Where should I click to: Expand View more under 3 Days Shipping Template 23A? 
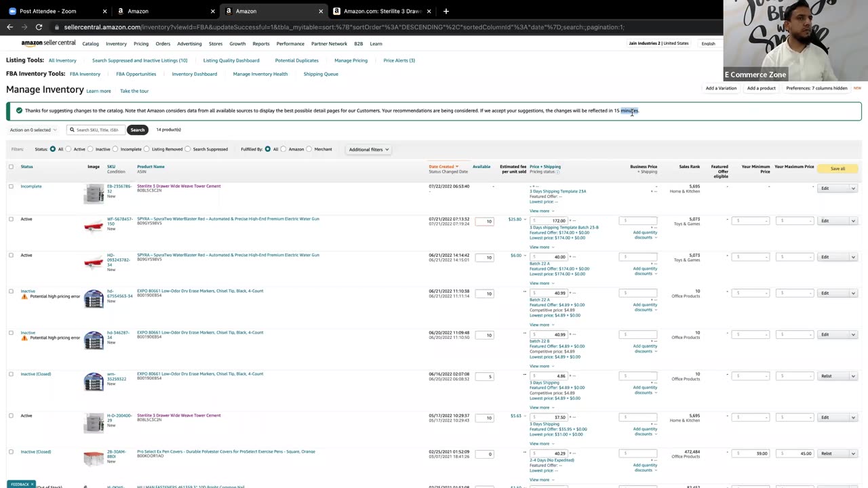[541, 211]
